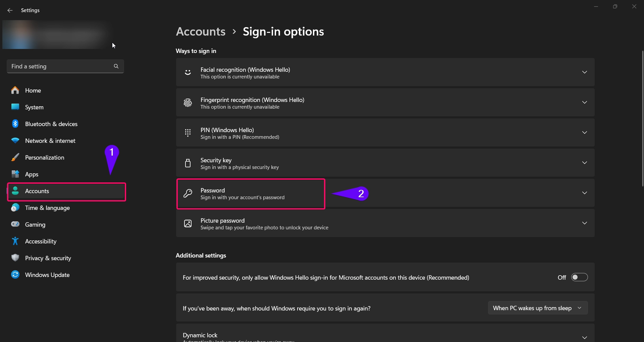Click the Windows Update sync icon
644x342 pixels.
(15, 275)
